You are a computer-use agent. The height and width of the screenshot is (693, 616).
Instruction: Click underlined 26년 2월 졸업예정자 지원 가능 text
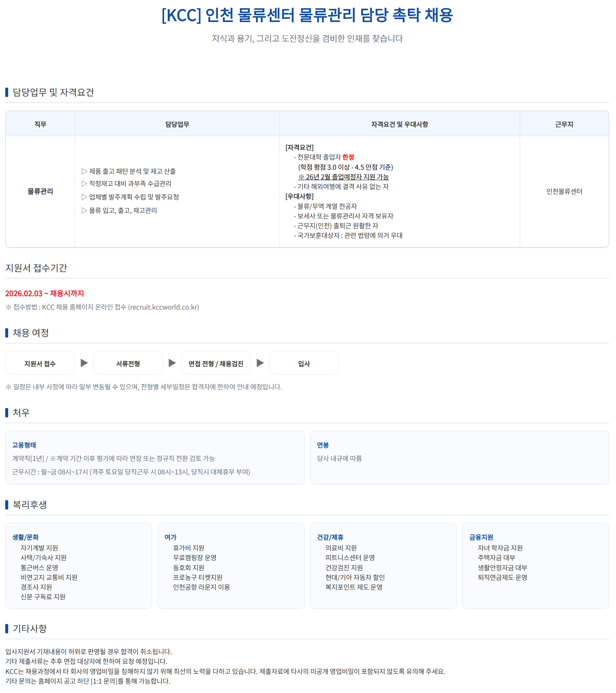(343, 177)
